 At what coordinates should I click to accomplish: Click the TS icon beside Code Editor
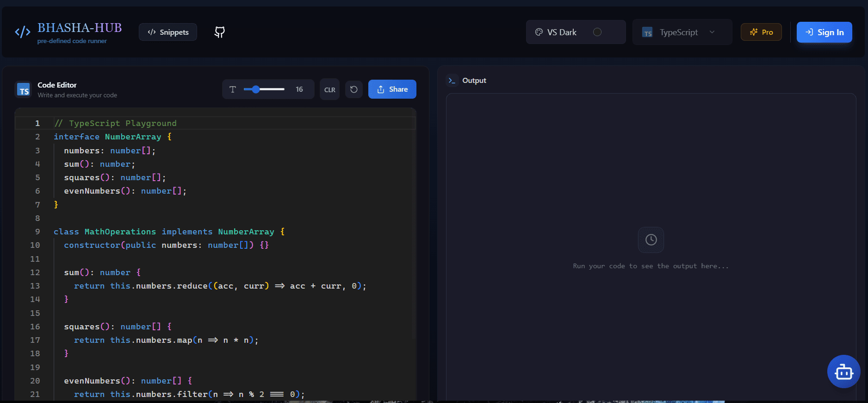[23, 89]
